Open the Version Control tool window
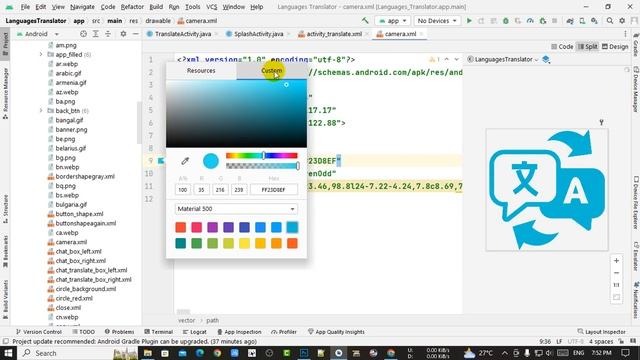Screen dimensions: 640x360 click(x=39, y=332)
